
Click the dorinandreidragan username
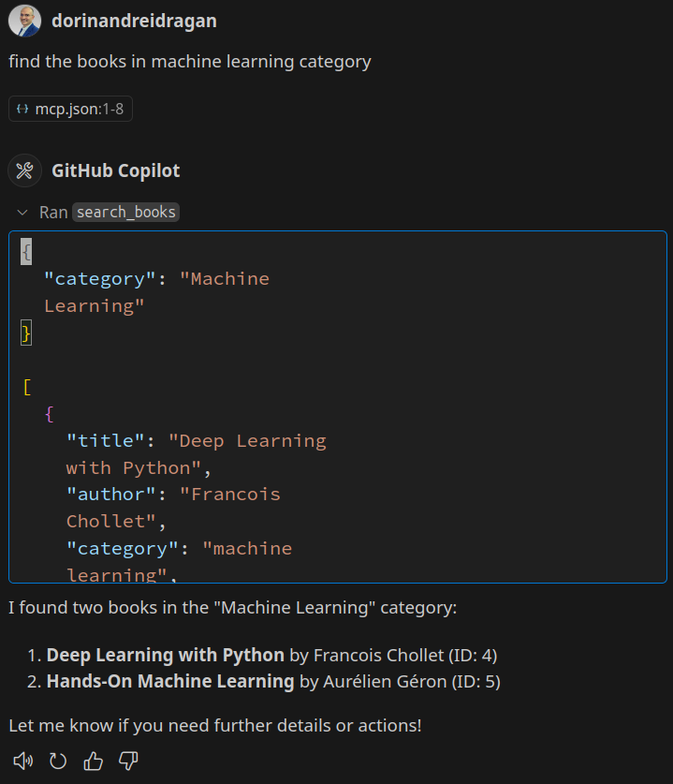click(x=134, y=21)
